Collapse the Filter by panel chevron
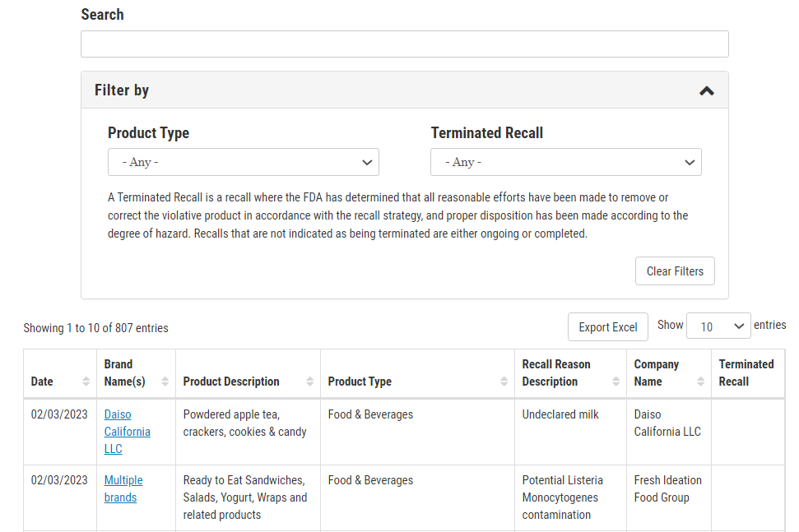 (x=706, y=91)
